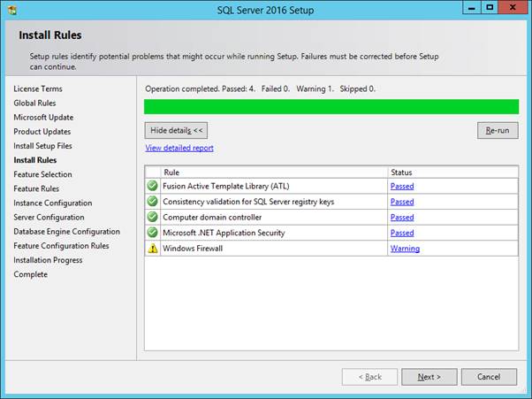This screenshot has height=399, width=532.
Task: Click the Computer domain controller rule text
Action: [212, 218]
